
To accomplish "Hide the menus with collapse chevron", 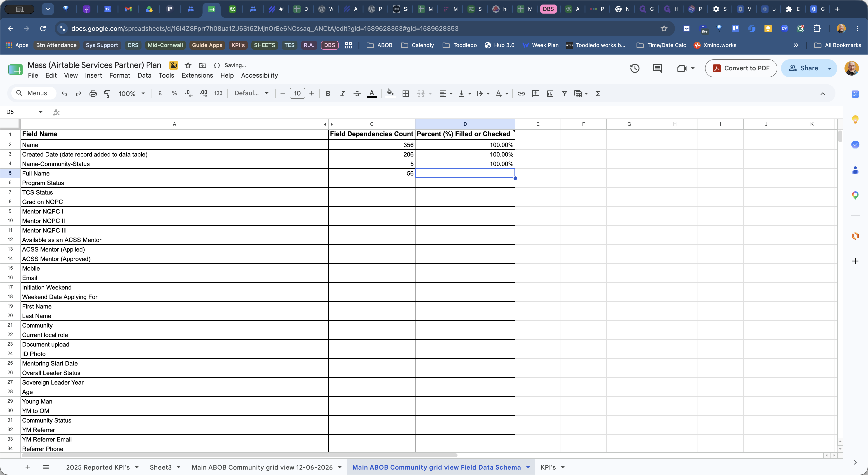I will 823,94.
